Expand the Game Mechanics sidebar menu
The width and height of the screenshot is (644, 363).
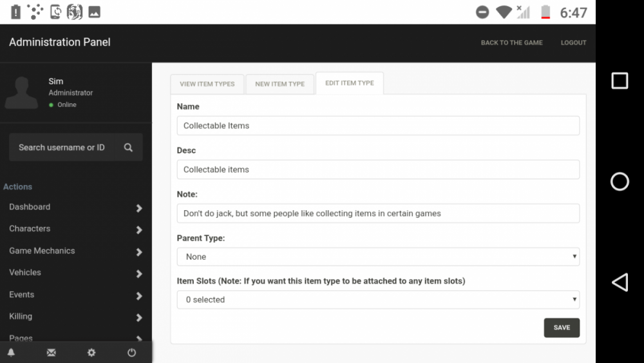(x=75, y=251)
